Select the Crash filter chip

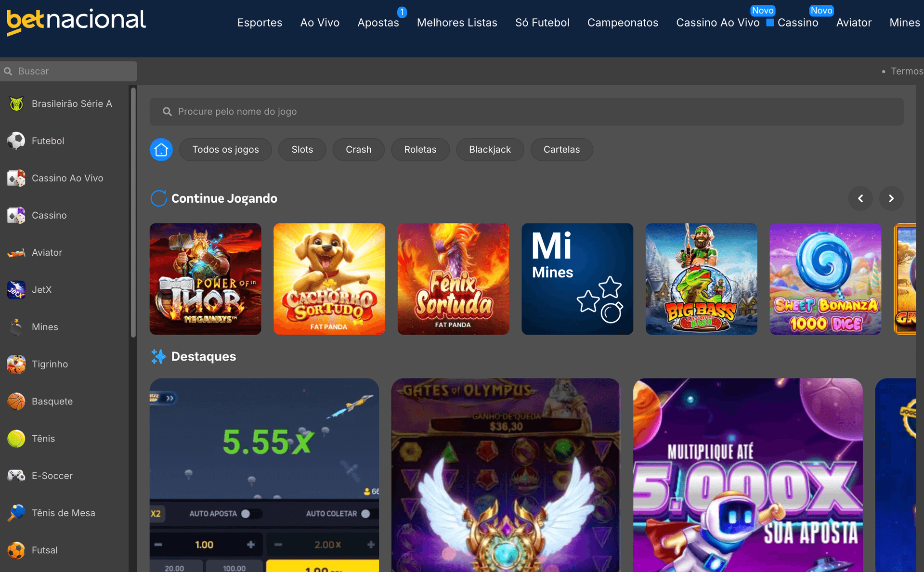[358, 149]
